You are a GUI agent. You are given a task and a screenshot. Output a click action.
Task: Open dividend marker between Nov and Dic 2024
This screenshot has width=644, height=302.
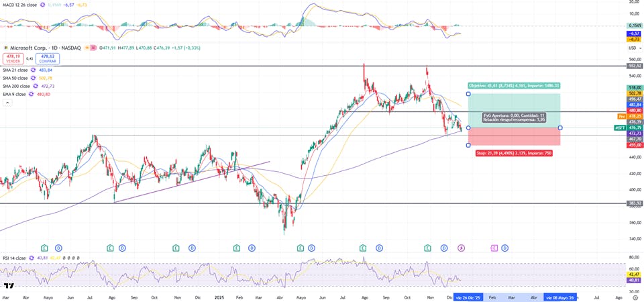191,248
